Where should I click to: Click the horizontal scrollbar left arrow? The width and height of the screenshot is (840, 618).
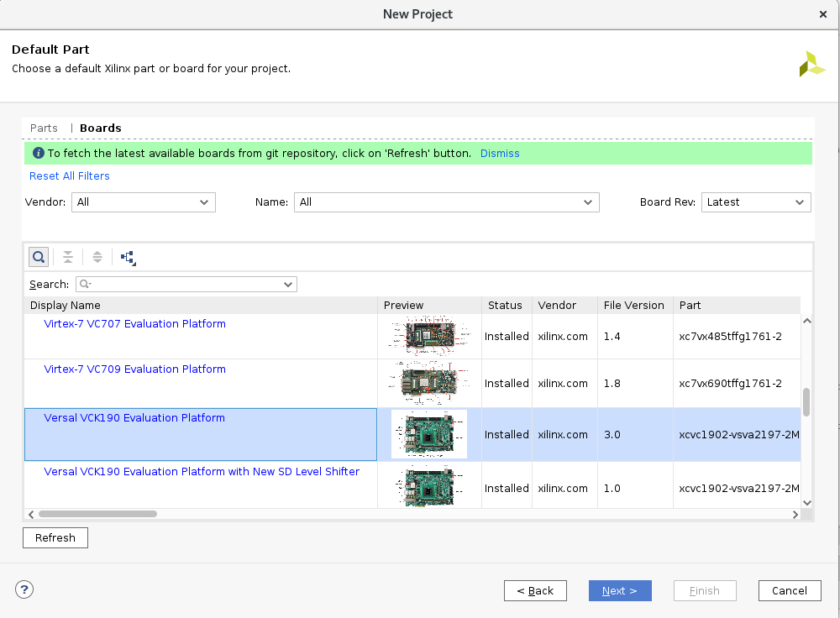[31, 515]
